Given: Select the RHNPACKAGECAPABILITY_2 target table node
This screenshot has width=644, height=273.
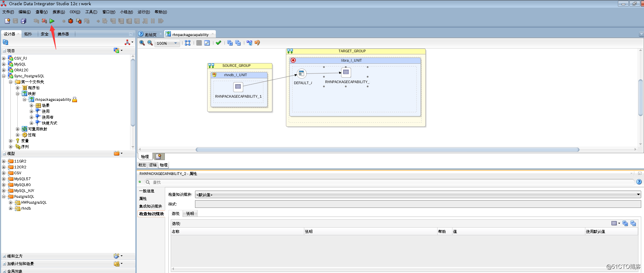Looking at the screenshot, I should click(346, 72).
